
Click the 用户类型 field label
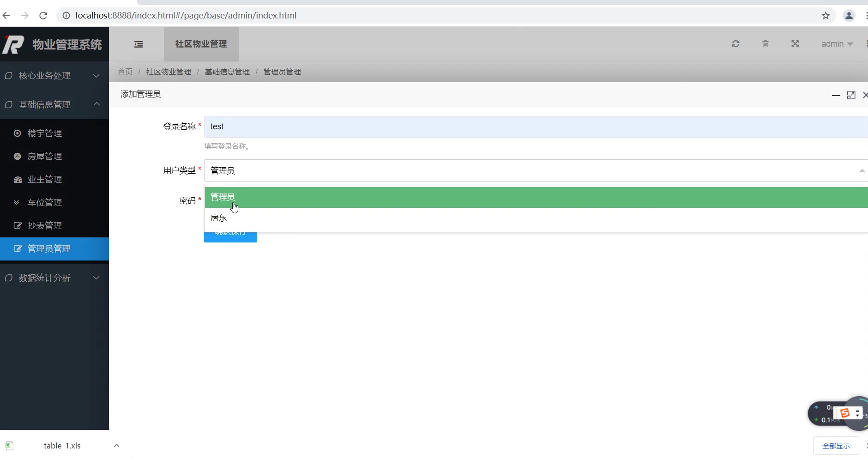179,171
